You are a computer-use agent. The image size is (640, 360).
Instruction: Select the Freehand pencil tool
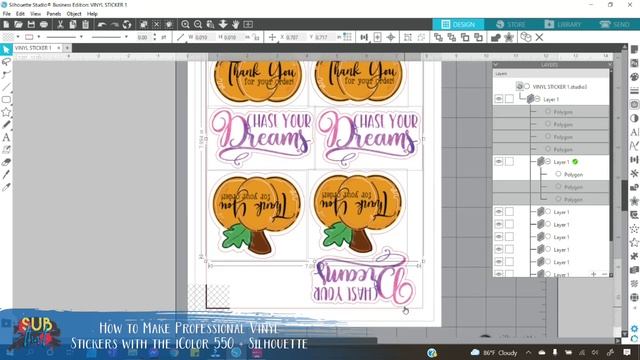[6, 124]
